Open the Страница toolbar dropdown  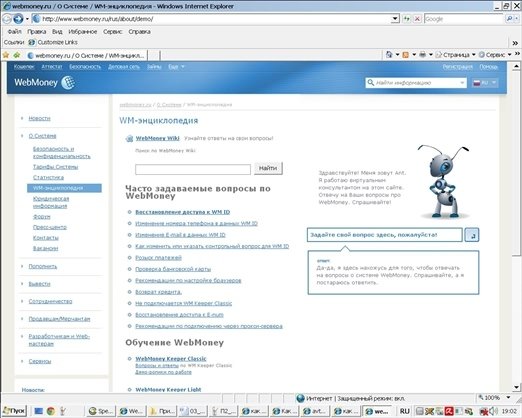click(456, 55)
